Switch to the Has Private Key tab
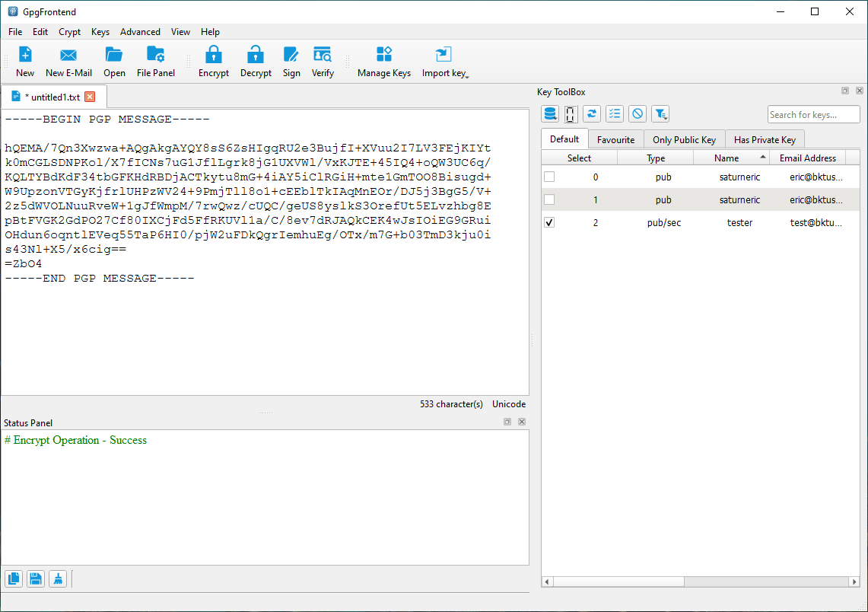 pos(765,140)
